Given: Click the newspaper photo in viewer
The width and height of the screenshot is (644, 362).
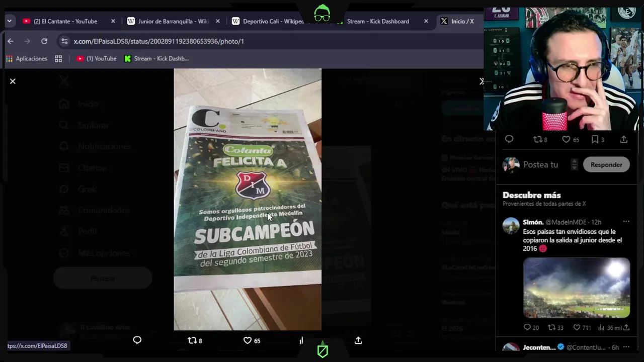Looking at the screenshot, I should 248,199.
